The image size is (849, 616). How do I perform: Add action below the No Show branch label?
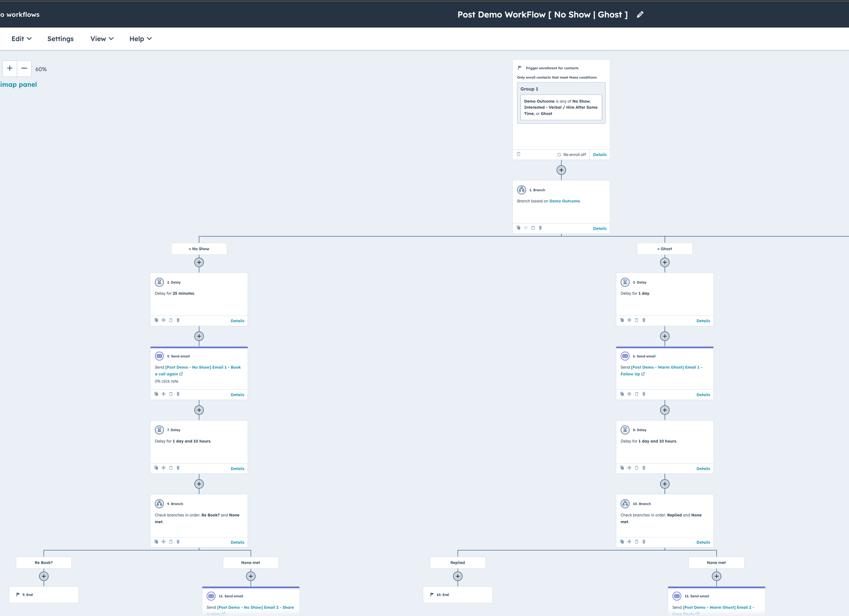click(199, 262)
